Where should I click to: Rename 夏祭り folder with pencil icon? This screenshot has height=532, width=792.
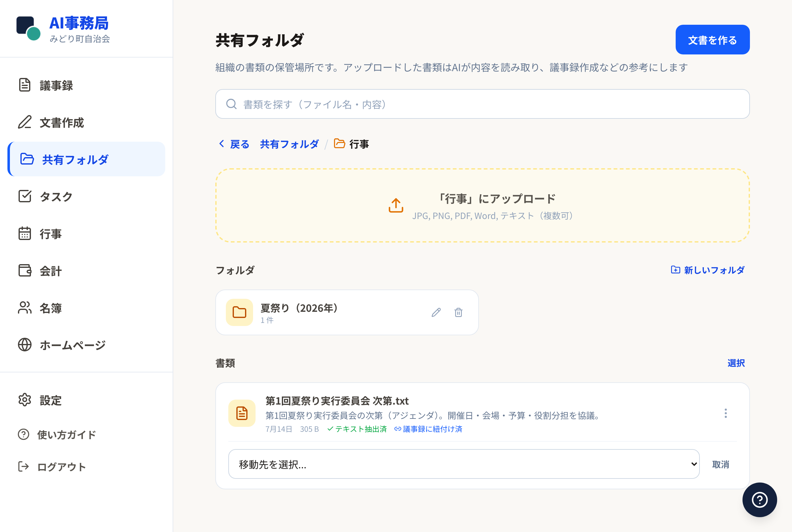tap(436, 312)
